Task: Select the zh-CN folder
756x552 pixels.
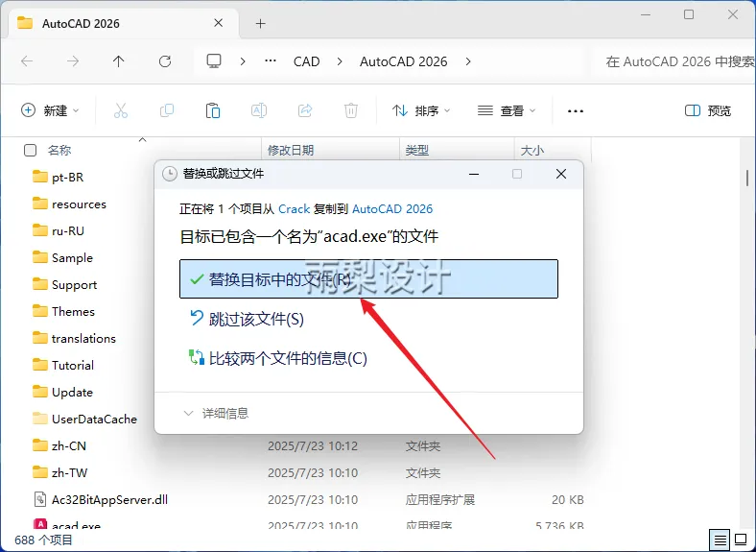Action: [x=59, y=445]
